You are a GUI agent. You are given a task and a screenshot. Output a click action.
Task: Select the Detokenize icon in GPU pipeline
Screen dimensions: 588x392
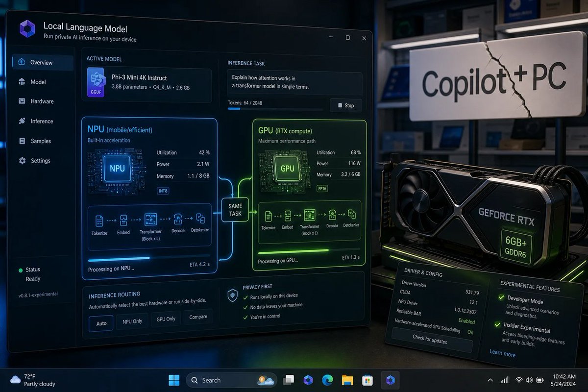tap(352, 214)
